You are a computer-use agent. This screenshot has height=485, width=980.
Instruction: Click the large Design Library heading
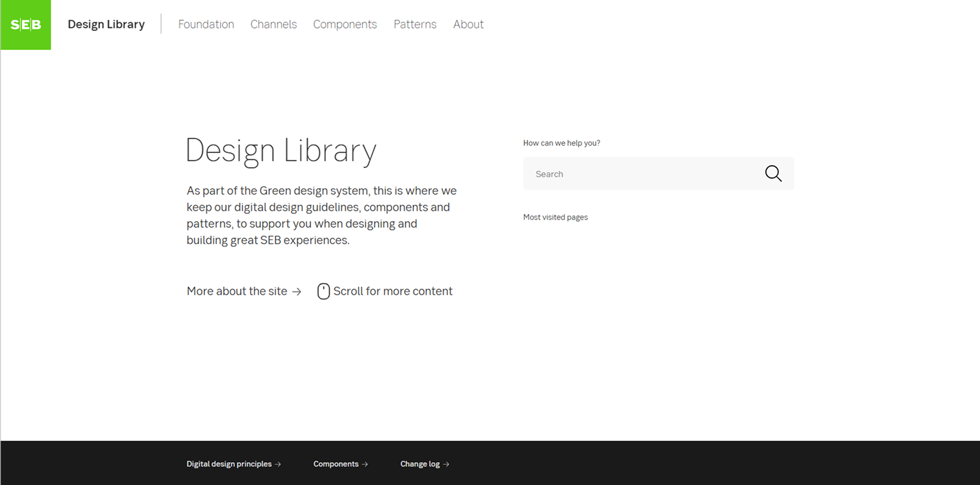(281, 151)
